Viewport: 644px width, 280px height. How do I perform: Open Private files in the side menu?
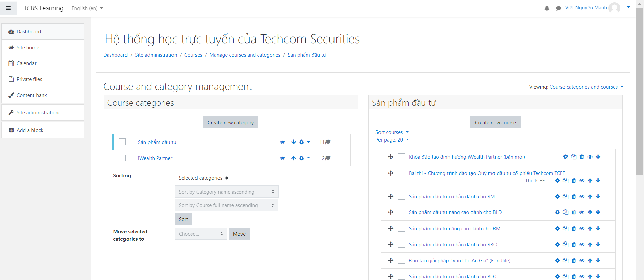43,79
